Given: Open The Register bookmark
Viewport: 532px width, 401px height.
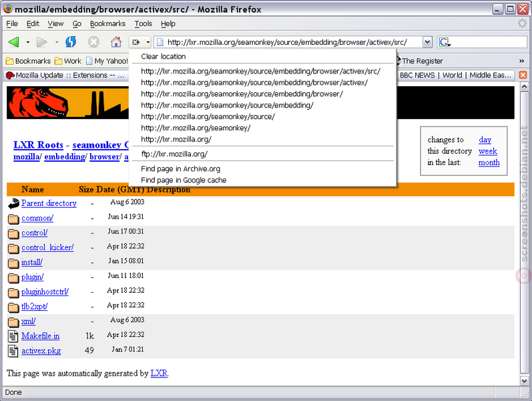Looking at the screenshot, I should click(420, 61).
